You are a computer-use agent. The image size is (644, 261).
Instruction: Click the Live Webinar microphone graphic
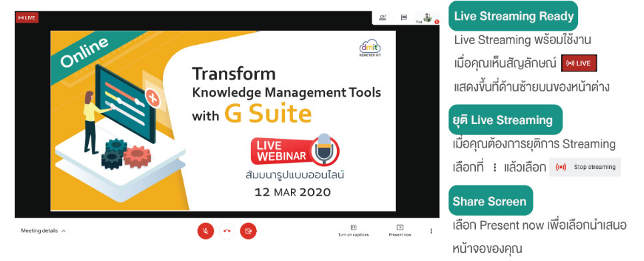(x=324, y=150)
